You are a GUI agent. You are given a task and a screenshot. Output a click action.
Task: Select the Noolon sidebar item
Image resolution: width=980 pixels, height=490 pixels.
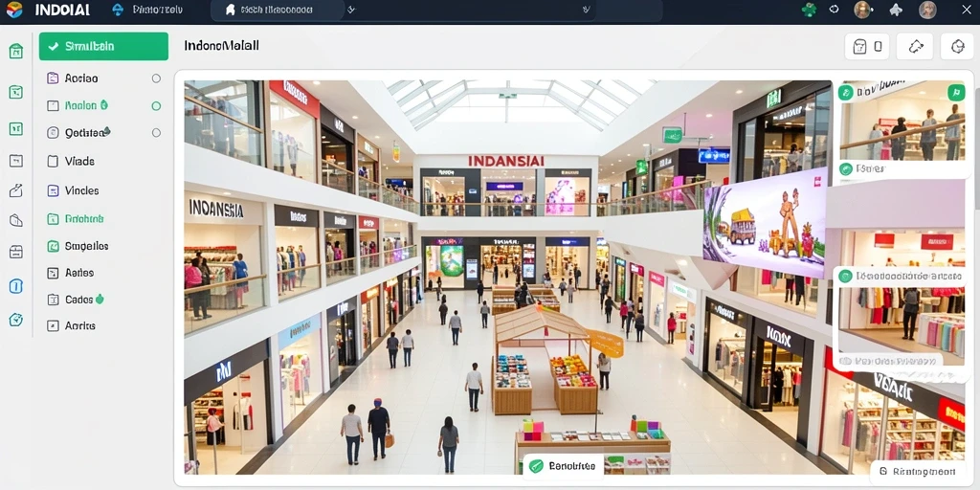click(x=103, y=105)
